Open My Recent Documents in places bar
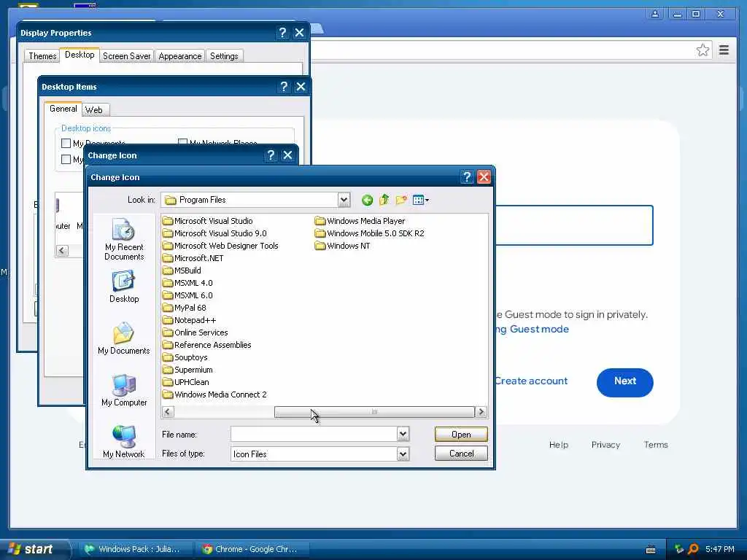The width and height of the screenshot is (747, 560). click(x=124, y=239)
